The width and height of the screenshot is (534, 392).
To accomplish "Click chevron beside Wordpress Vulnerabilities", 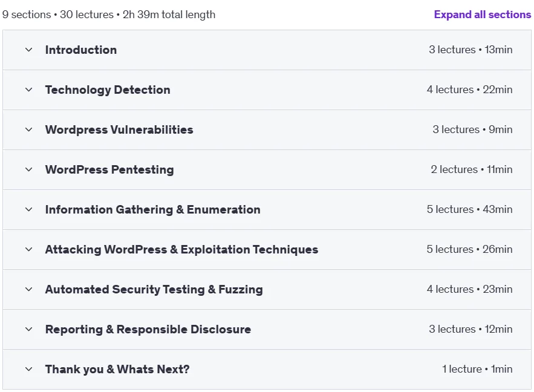I will (x=29, y=129).
